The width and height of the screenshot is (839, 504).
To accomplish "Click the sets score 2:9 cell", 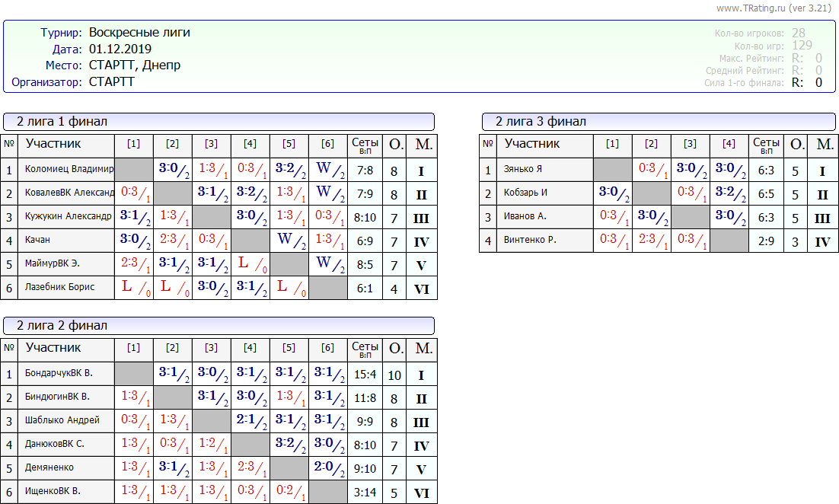I will (766, 241).
